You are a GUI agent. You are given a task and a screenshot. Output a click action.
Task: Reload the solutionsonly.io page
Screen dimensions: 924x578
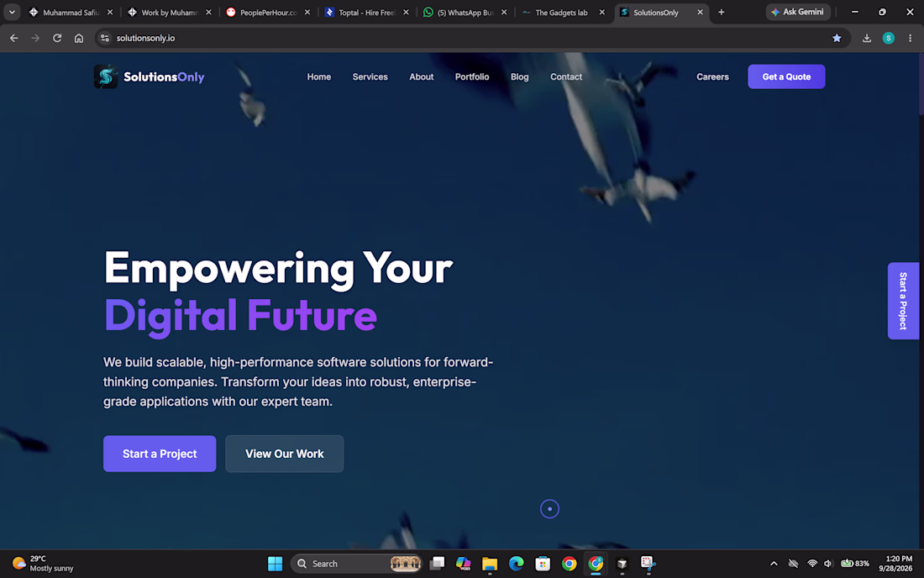[x=57, y=38]
